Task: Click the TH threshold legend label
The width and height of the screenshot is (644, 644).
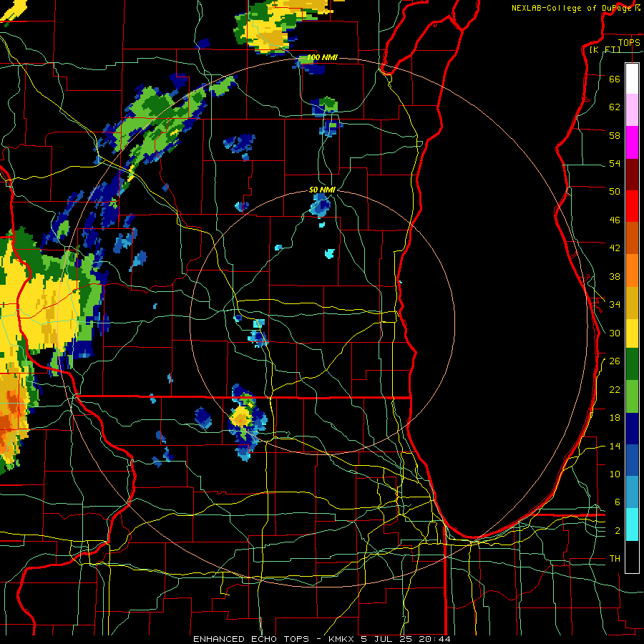Action: pyautogui.click(x=615, y=559)
